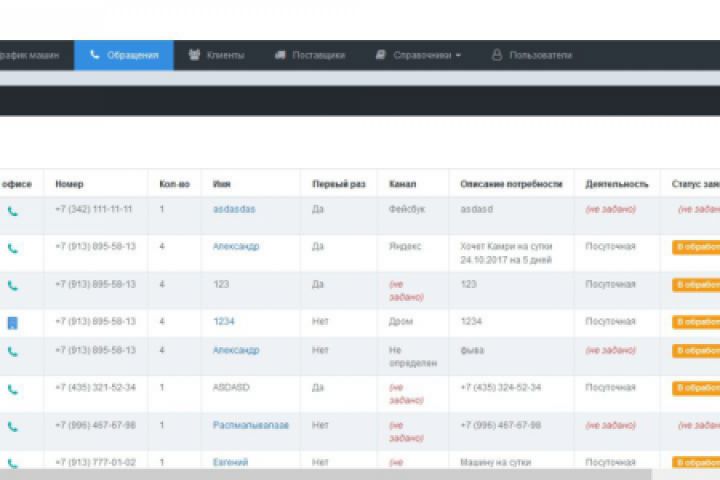Viewport: 720px width, 480px height.
Task: Click the phone icon in the row named 123
Action: 13,286
